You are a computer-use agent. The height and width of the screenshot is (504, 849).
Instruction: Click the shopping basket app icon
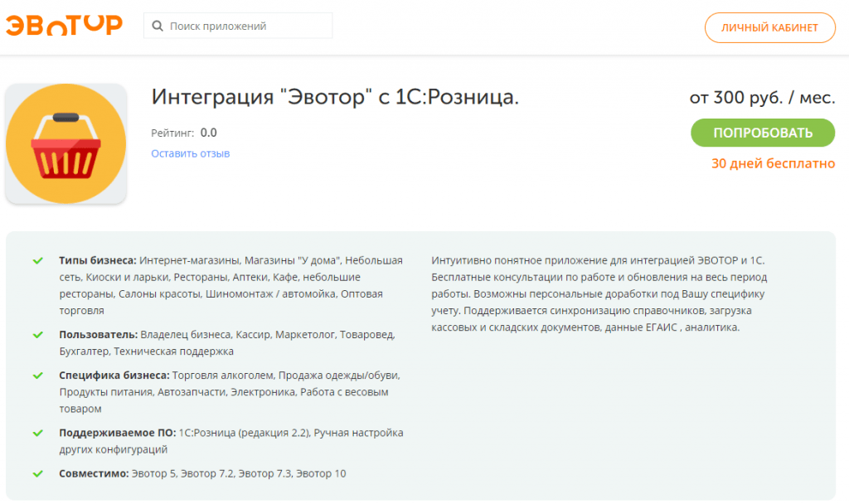[66, 144]
